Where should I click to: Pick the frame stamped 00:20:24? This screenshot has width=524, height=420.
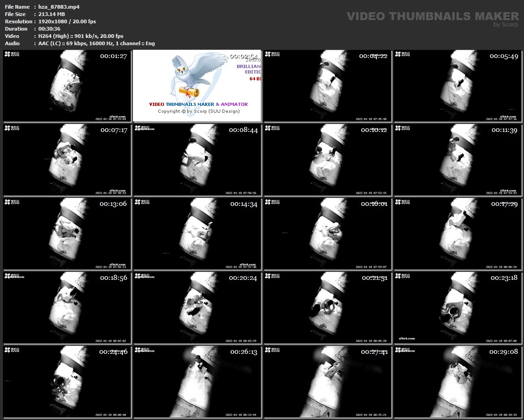point(197,308)
